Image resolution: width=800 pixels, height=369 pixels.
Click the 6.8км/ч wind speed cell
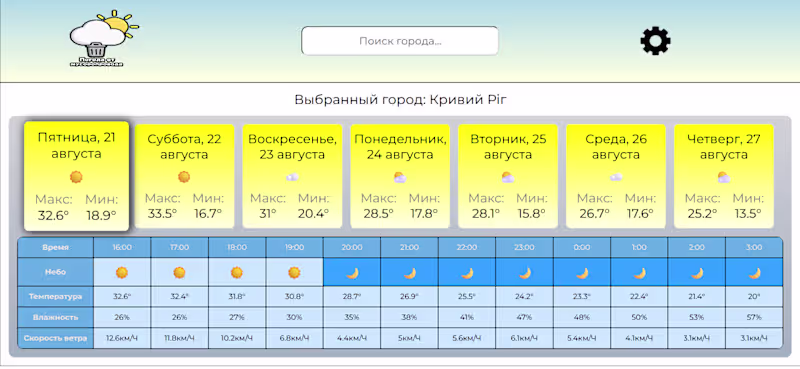(294, 338)
